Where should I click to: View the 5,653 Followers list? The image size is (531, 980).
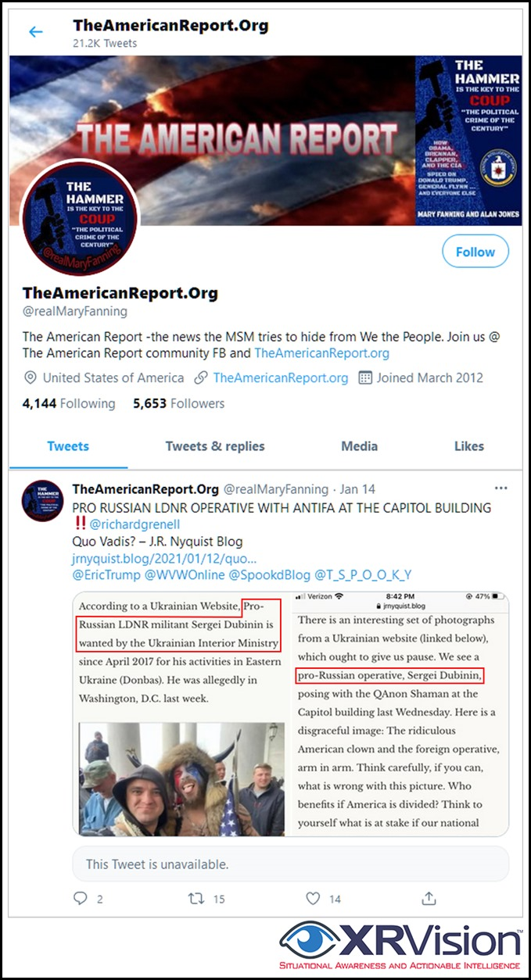(179, 403)
